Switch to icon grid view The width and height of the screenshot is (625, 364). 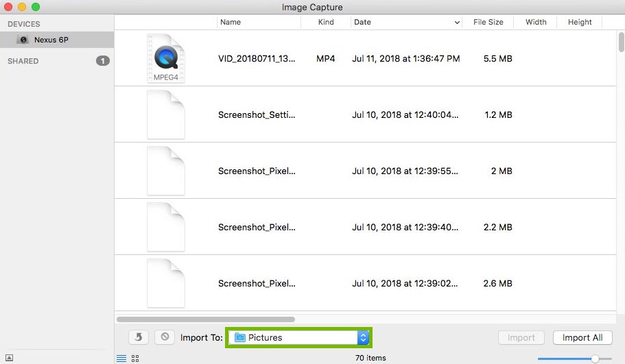135,359
